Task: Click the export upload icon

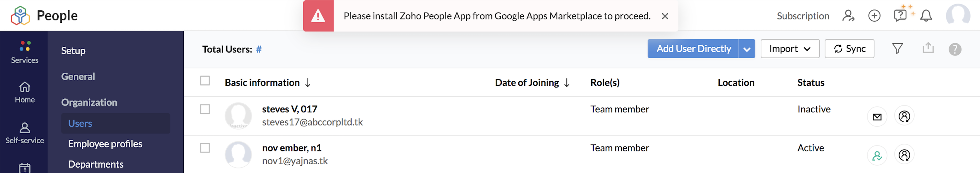Action: [x=928, y=48]
